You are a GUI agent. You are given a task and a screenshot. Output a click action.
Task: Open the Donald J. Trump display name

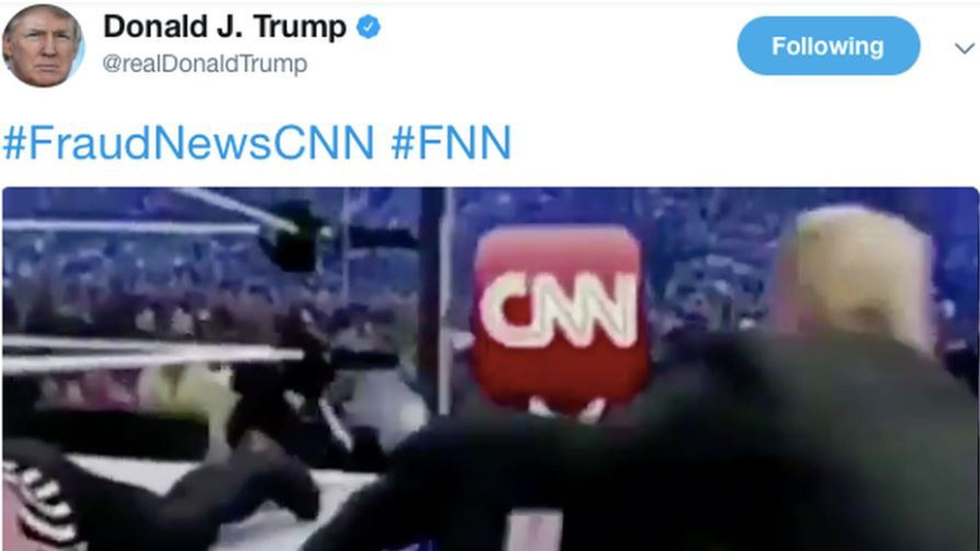225,27
